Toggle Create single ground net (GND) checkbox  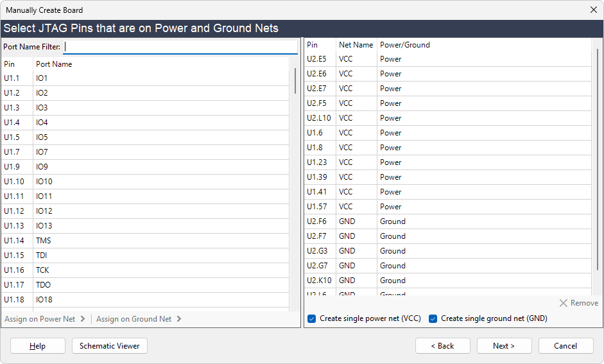[433, 318]
